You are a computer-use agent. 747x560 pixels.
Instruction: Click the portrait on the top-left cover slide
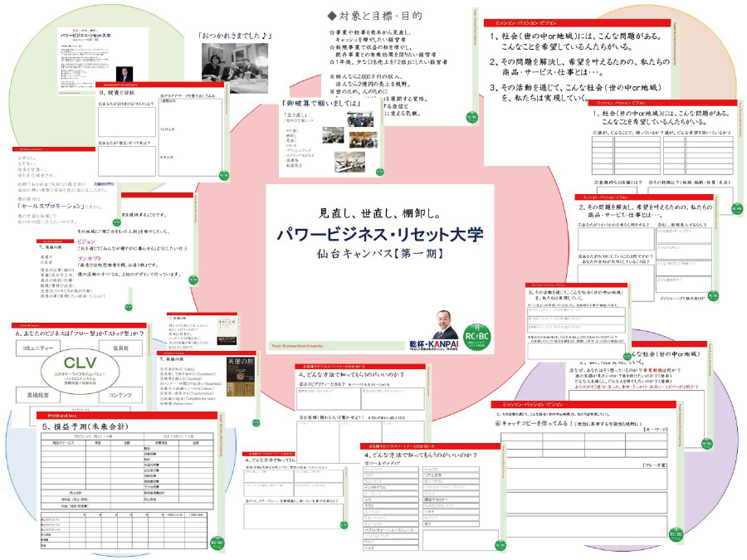[x=124, y=75]
